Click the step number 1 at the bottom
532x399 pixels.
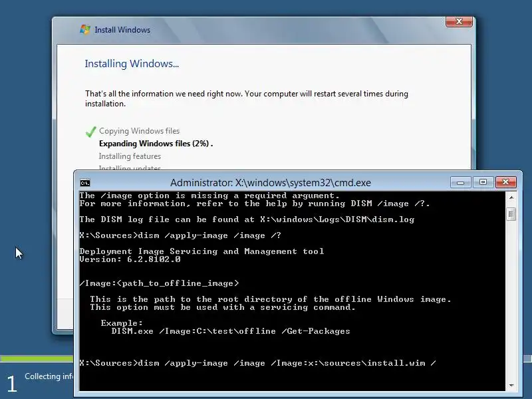12,384
